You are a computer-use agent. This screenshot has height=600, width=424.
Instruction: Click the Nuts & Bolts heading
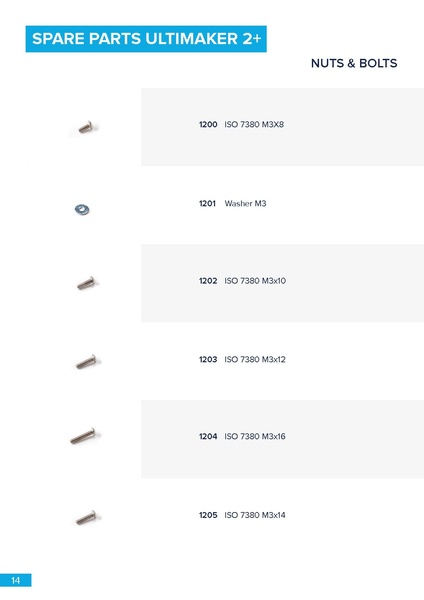[x=354, y=63]
